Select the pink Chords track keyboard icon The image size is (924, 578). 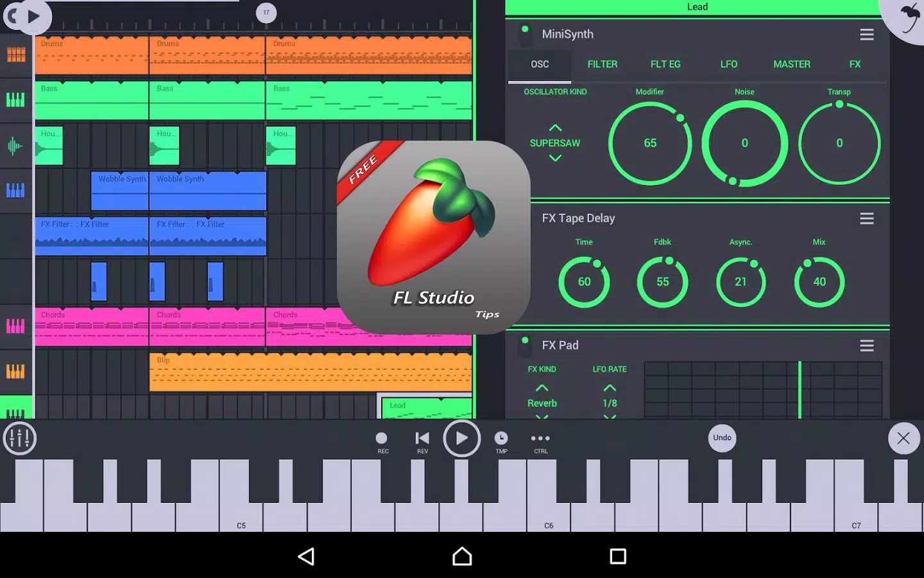pyautogui.click(x=15, y=326)
